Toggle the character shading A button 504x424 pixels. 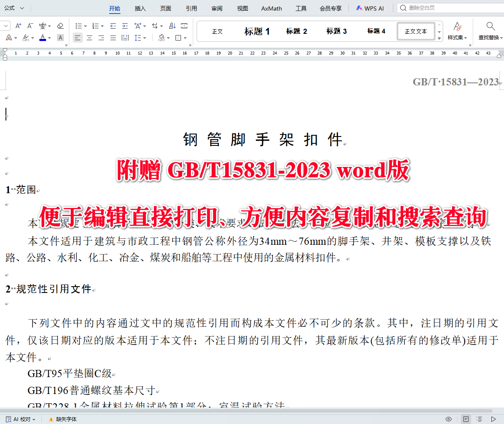pyautogui.click(x=60, y=38)
